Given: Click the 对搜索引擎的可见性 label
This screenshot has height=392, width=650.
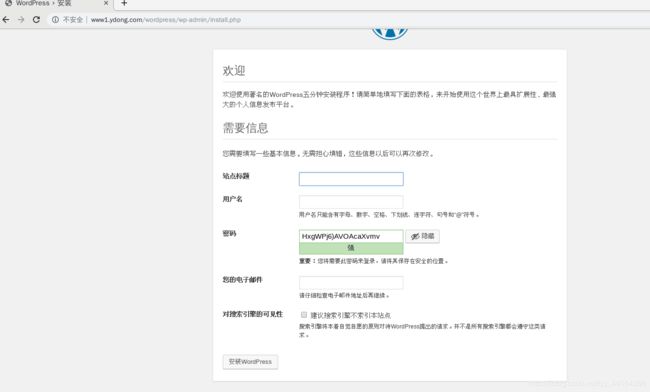Looking at the screenshot, I should (x=252, y=314).
